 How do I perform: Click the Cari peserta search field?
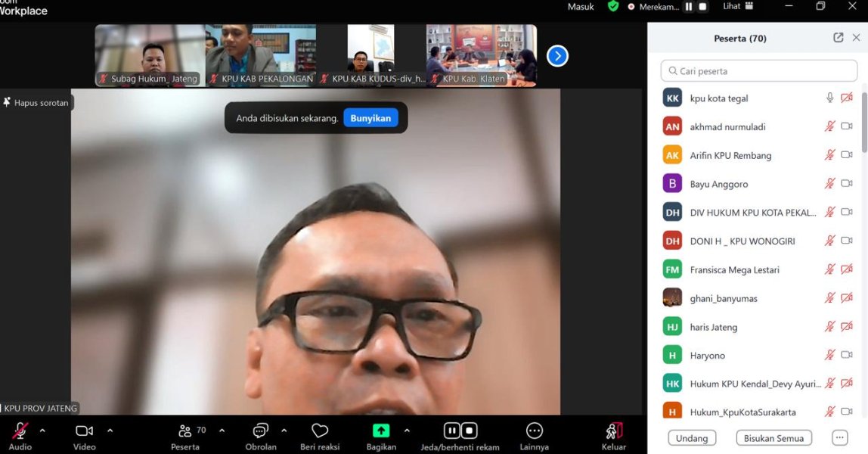click(x=759, y=71)
